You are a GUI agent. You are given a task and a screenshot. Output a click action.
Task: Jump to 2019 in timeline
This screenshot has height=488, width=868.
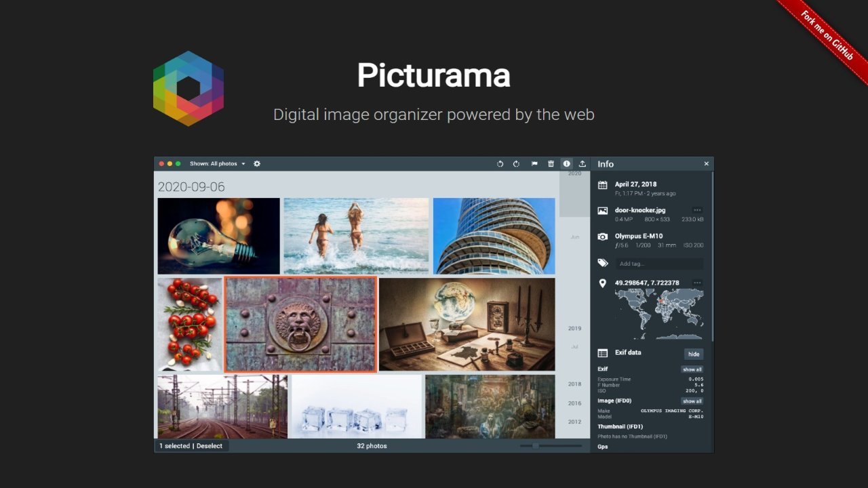tap(574, 329)
